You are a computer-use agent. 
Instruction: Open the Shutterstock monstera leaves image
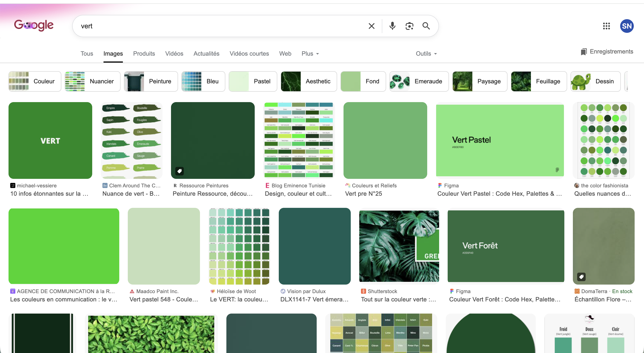[399, 246]
